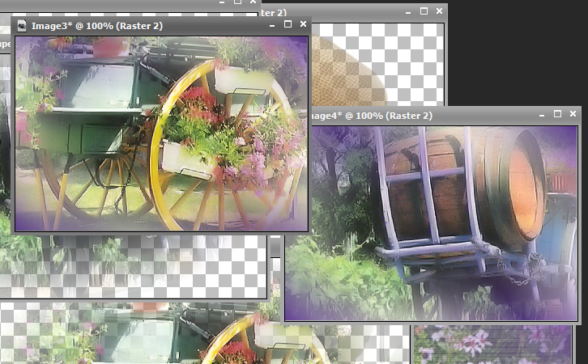Close the burlap texture image window
This screenshot has height=364, width=588.
(440, 11)
